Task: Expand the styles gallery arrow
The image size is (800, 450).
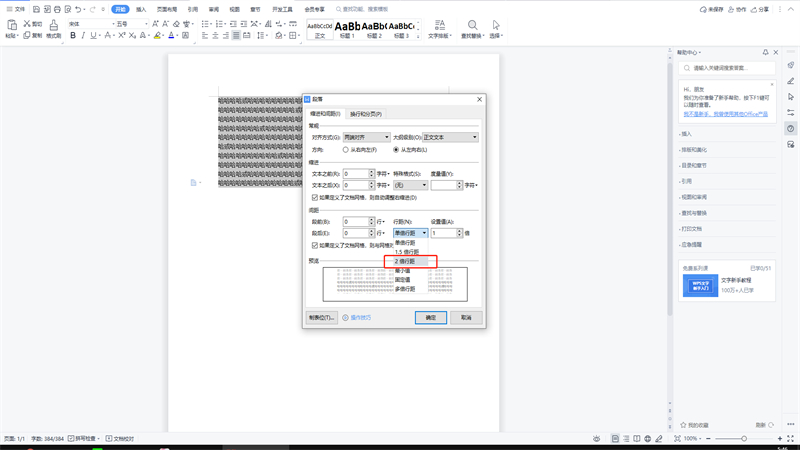Action: 418,36
